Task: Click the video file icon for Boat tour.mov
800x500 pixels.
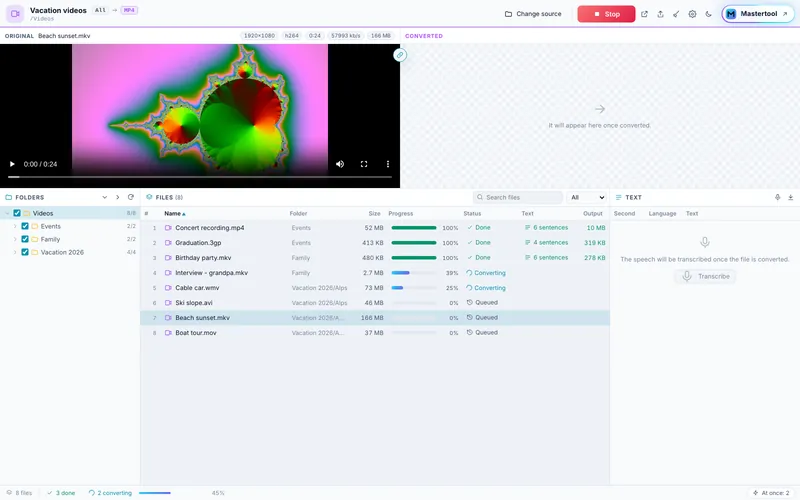Action: tap(168, 333)
